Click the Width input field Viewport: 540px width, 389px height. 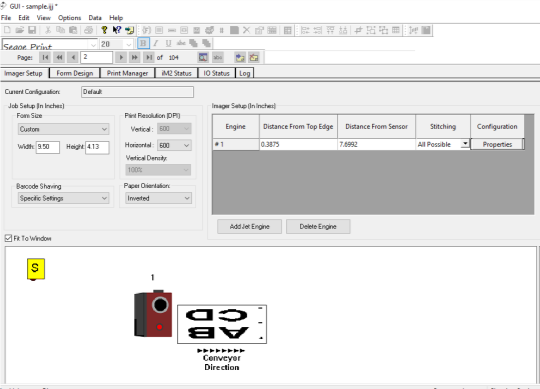pos(48,147)
